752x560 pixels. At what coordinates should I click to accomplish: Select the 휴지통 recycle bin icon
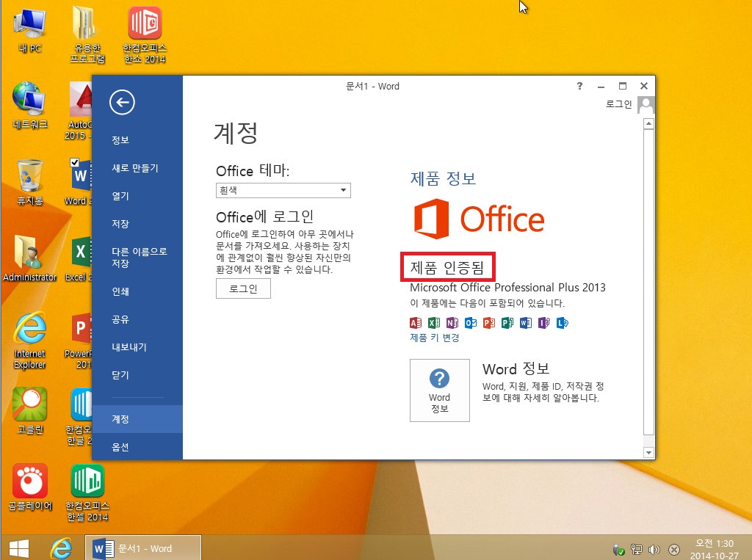point(29,182)
